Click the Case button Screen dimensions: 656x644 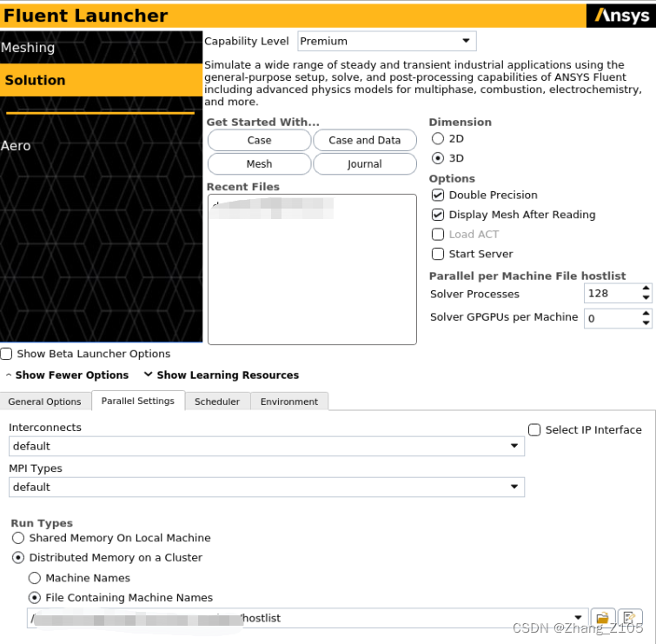(x=260, y=140)
